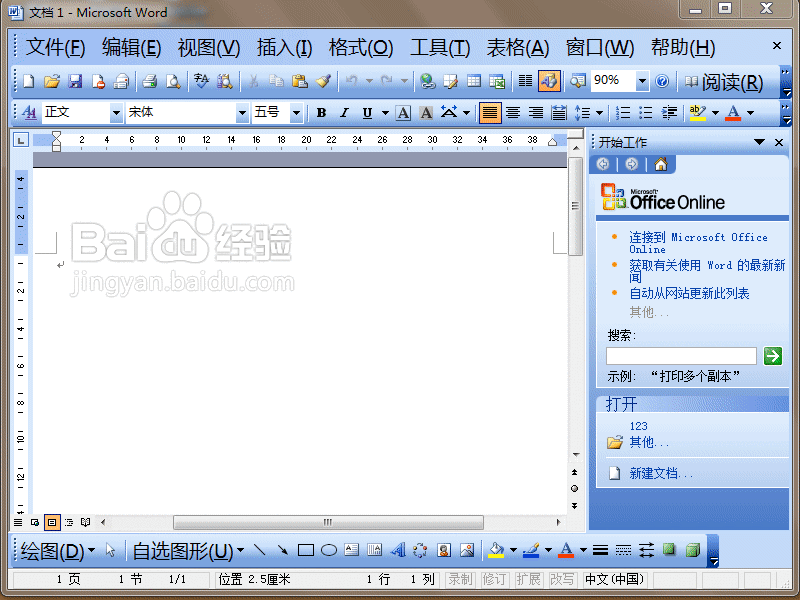
Task: Click the Save floppy disk icon
Action: point(75,81)
